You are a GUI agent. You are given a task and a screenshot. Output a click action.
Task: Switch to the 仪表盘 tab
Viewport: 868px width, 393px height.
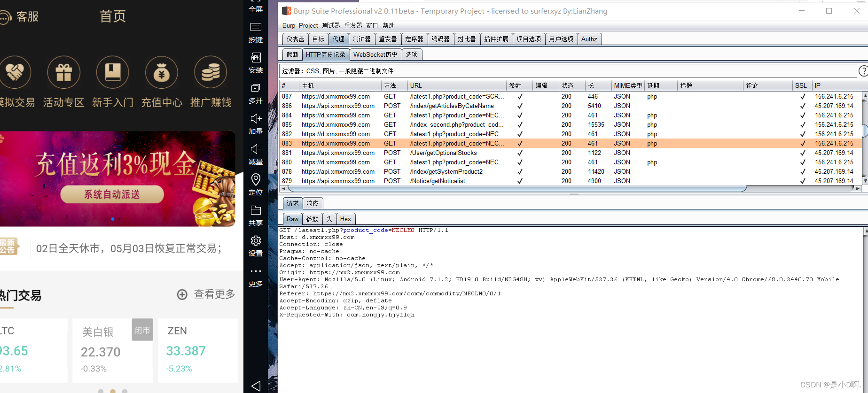(296, 39)
